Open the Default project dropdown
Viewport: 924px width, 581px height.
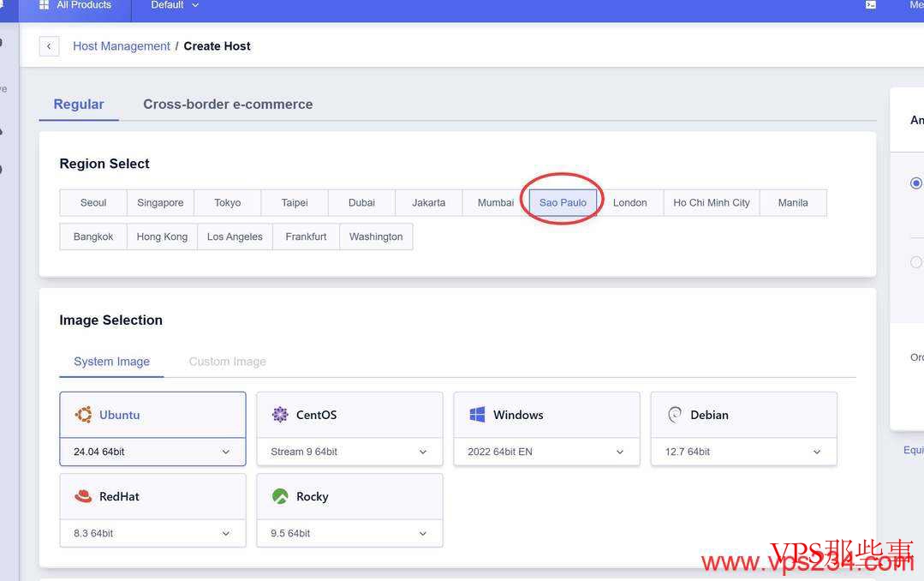175,6
